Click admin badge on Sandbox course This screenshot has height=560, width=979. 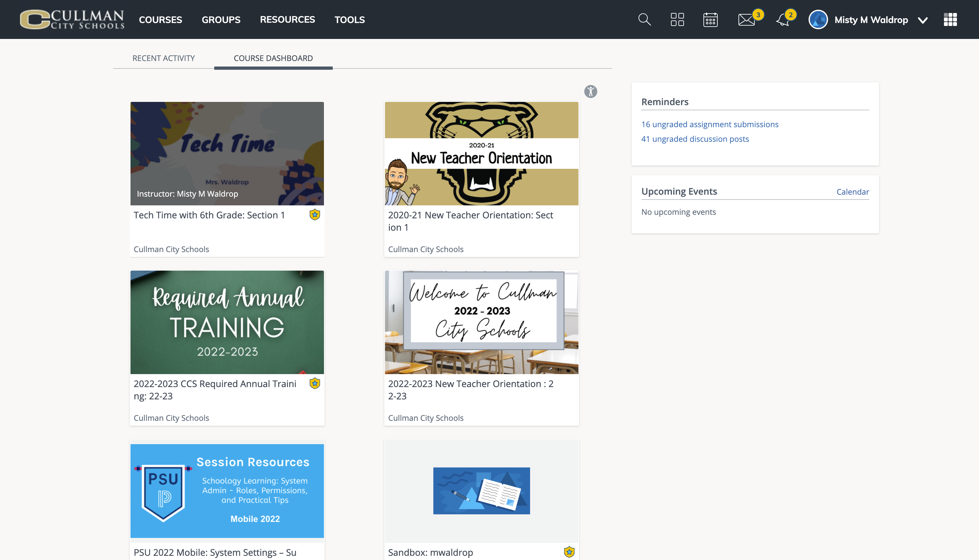tap(569, 552)
